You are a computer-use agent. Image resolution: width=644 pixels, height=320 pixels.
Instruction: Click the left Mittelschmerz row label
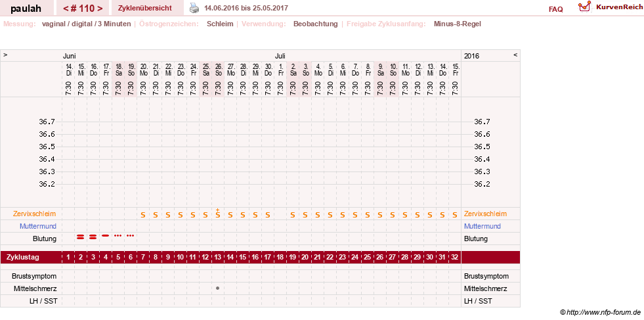click(x=35, y=288)
